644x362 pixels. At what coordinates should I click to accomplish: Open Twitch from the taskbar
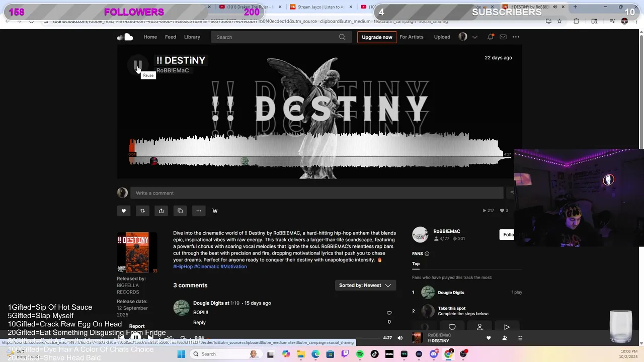pyautogui.click(x=345, y=354)
